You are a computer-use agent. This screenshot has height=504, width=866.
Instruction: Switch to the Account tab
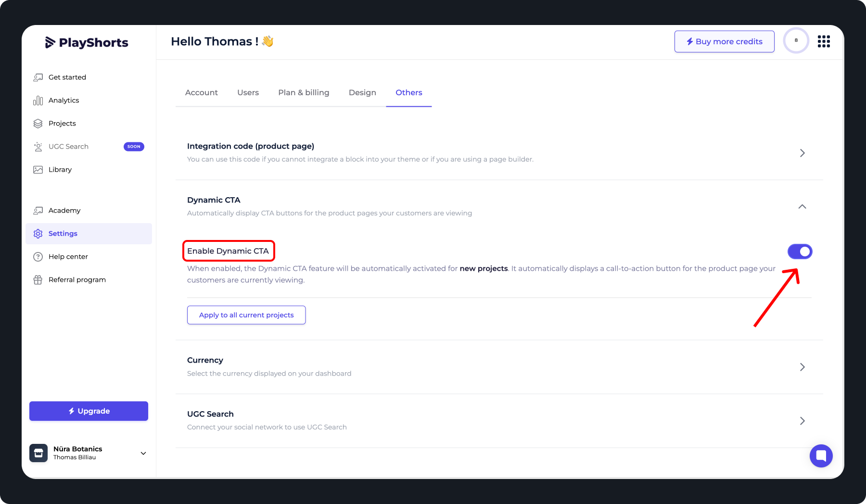tap(202, 92)
